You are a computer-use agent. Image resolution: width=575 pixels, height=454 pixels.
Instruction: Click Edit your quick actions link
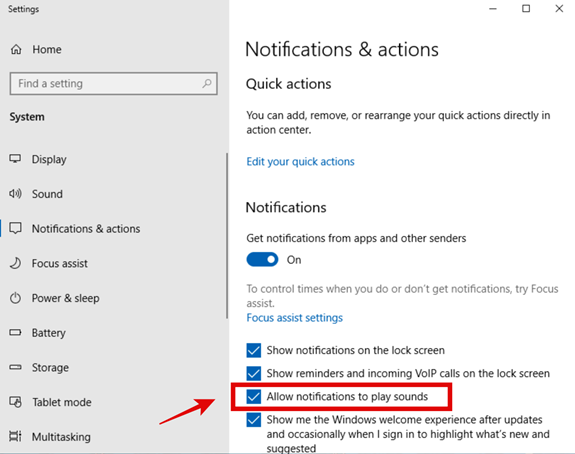click(x=300, y=162)
